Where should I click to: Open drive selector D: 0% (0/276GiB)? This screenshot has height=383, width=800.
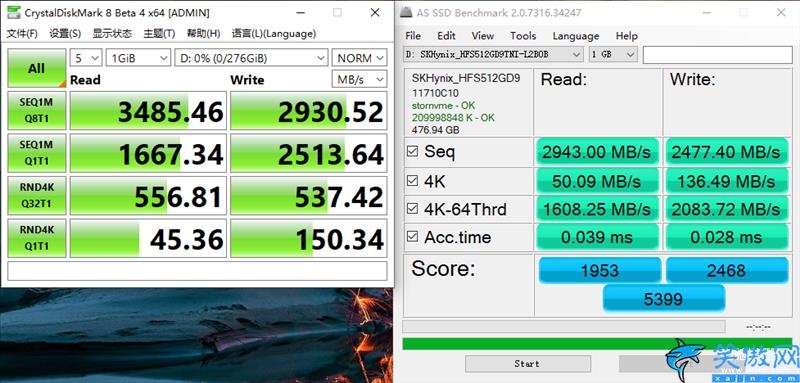tap(251, 58)
